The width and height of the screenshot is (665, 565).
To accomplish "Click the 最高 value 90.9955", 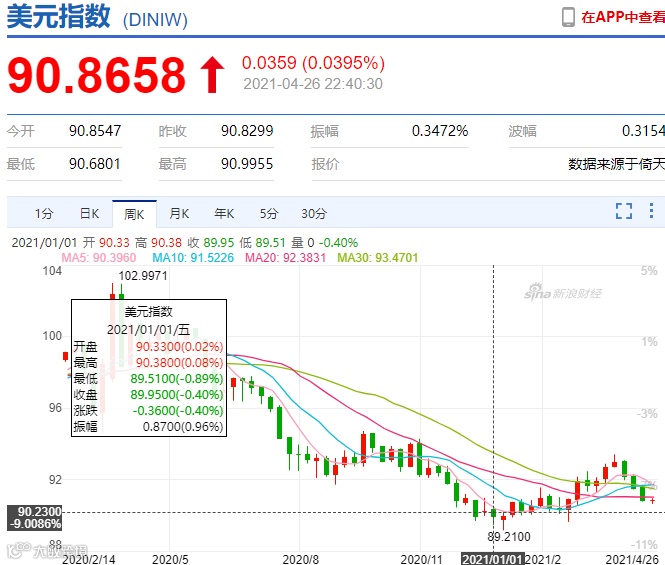I will coord(247,164).
